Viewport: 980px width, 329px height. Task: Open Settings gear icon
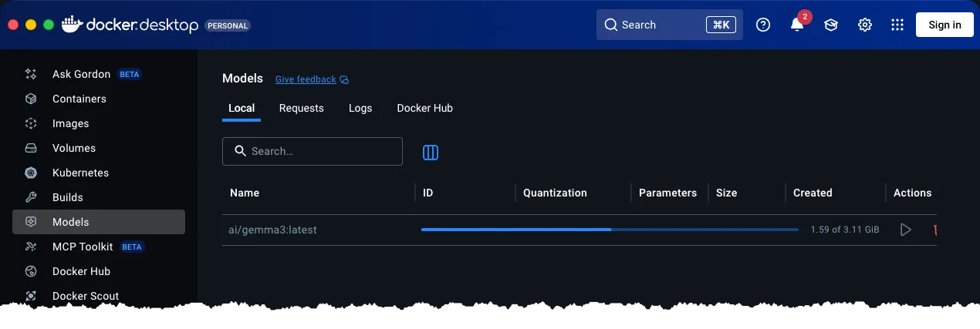click(x=865, y=25)
